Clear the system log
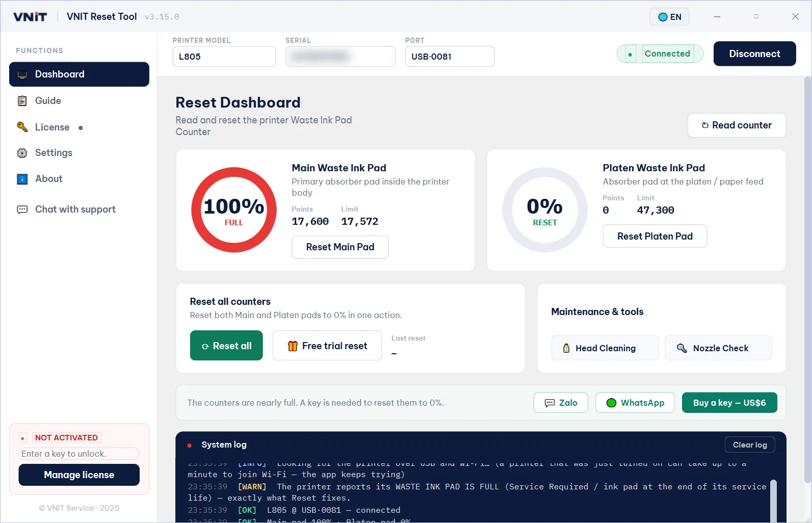 point(750,445)
